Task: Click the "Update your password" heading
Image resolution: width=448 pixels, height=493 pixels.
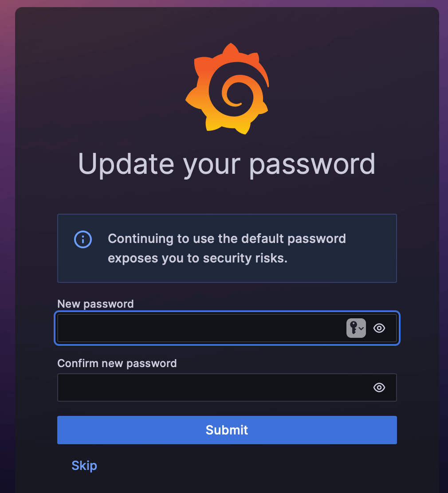Action: tap(227, 164)
